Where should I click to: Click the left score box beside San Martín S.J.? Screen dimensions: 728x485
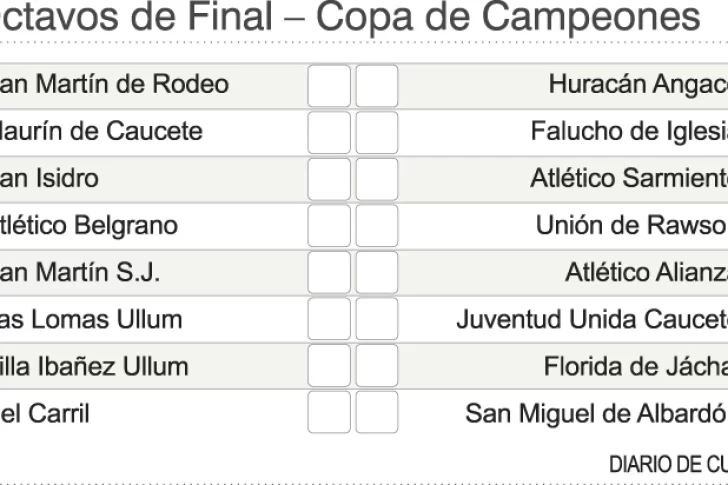(329, 272)
